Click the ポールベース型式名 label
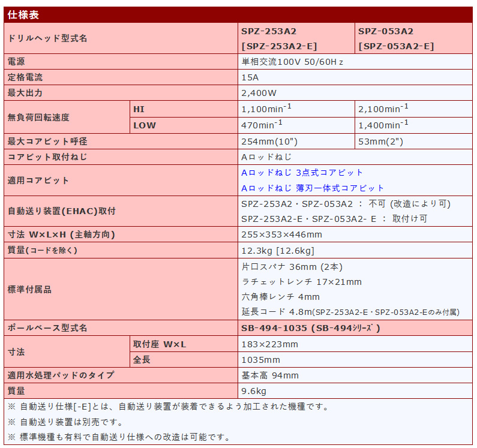Image resolution: width=477 pixels, height=448 pixels. pyautogui.click(x=47, y=328)
